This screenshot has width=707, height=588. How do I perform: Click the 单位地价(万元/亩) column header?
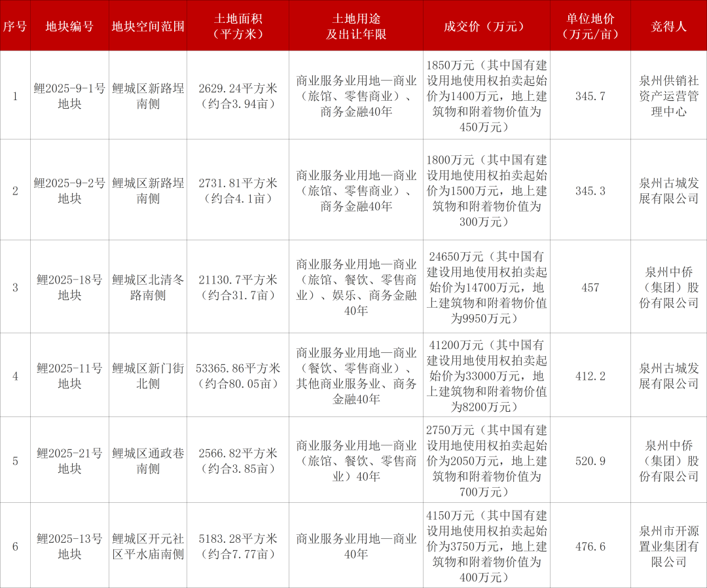590,26
